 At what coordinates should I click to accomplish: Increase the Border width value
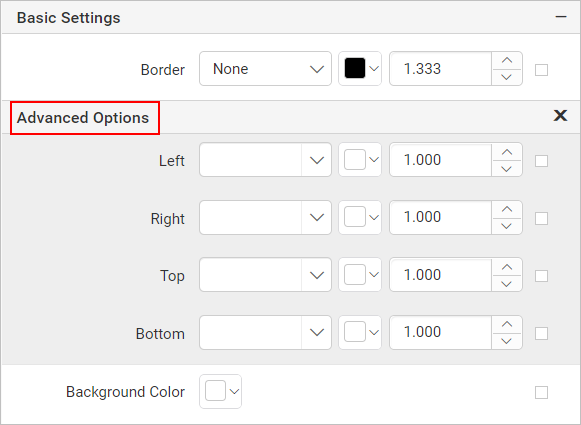click(507, 60)
